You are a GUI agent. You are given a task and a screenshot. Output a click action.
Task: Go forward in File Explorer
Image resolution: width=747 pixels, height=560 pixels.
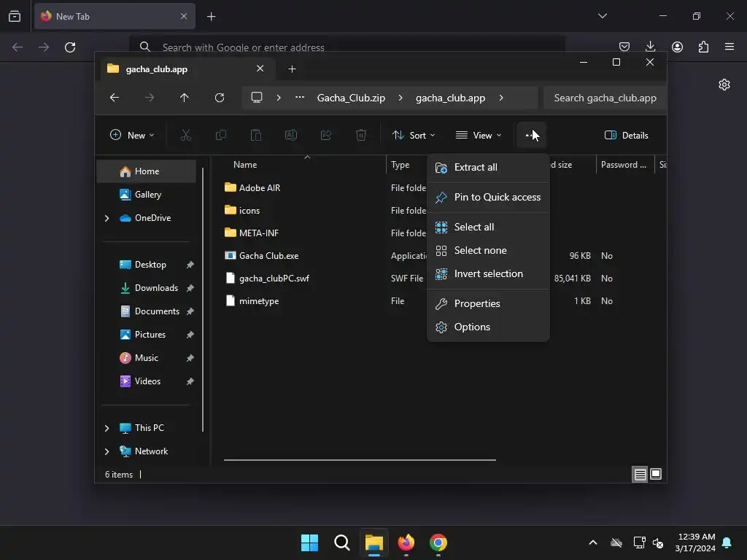pyautogui.click(x=150, y=98)
